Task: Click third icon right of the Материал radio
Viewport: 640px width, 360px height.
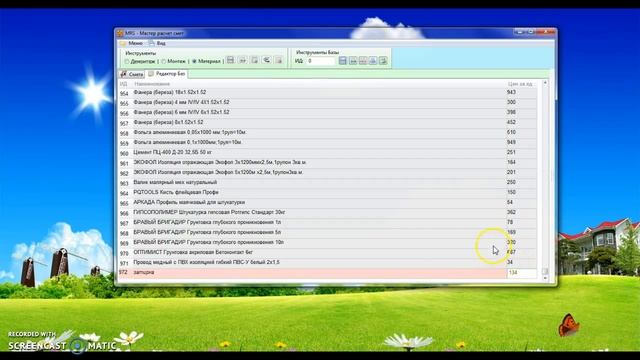Action: [255, 60]
